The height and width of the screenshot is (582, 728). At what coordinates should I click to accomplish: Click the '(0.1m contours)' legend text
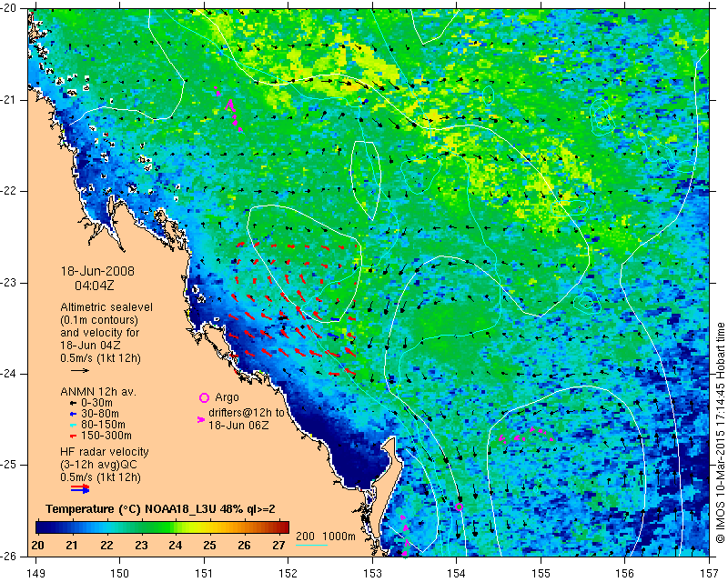click(x=99, y=320)
